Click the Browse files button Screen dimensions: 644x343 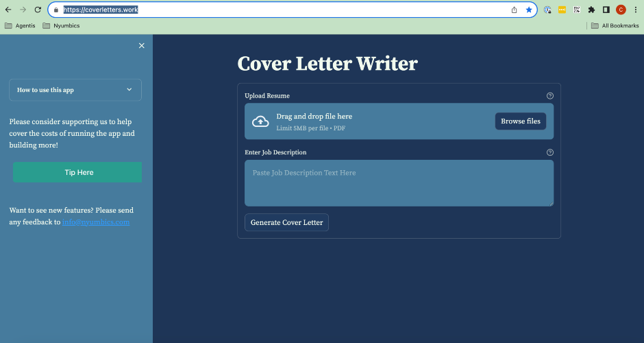click(521, 121)
